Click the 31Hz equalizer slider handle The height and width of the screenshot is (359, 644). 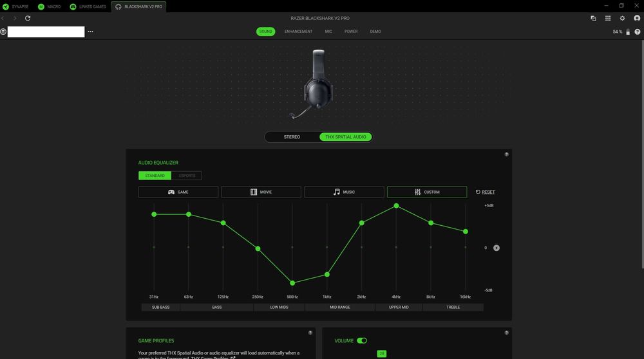(154, 214)
